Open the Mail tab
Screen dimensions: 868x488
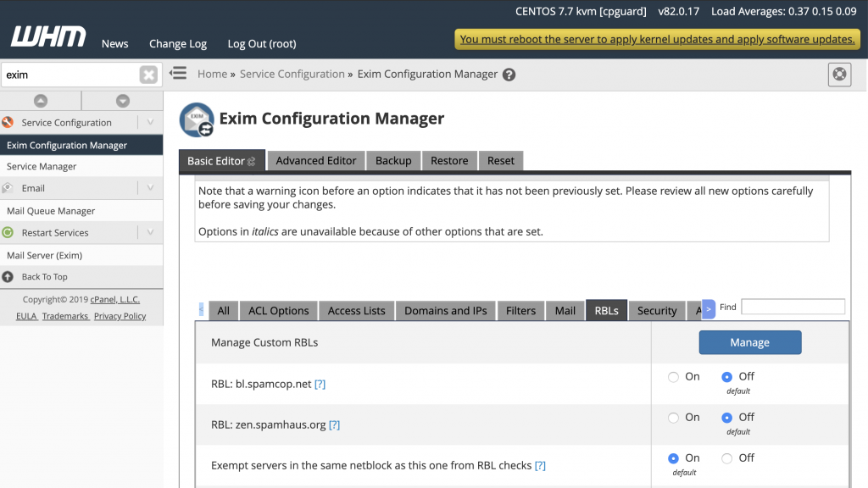565,310
